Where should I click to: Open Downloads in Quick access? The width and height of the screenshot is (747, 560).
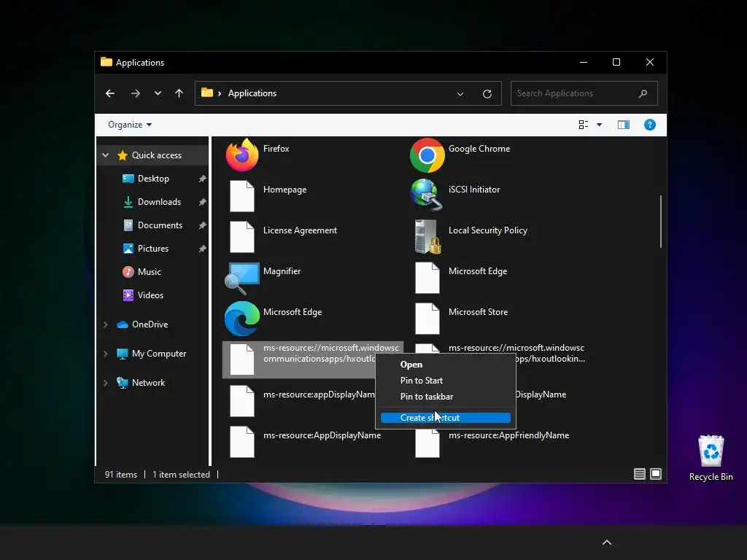coord(159,202)
